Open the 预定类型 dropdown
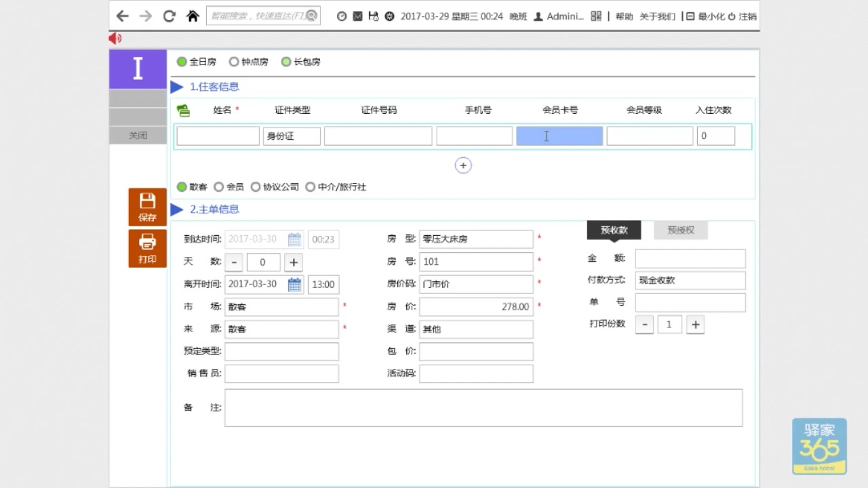This screenshot has width=868, height=488. 281,352
